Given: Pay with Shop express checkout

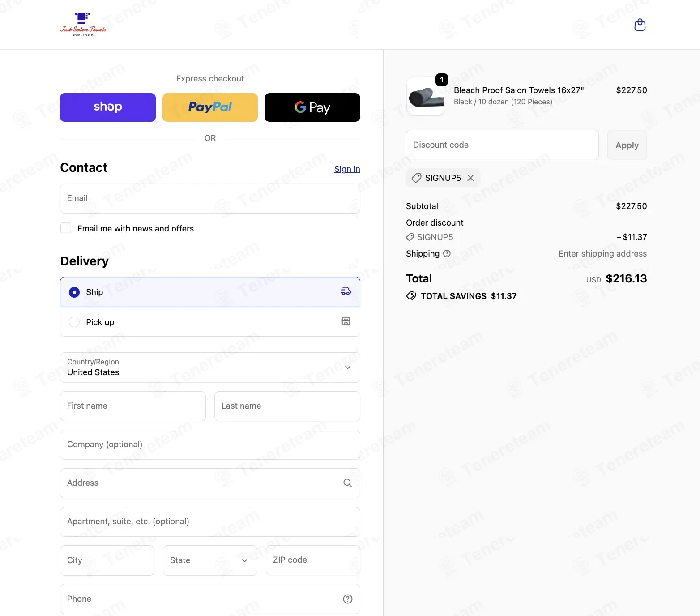Looking at the screenshot, I should pyautogui.click(x=108, y=107).
